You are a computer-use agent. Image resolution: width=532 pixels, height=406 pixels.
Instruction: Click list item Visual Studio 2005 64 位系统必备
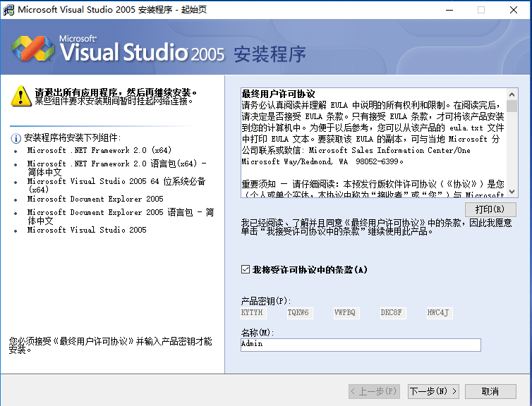pos(116,185)
